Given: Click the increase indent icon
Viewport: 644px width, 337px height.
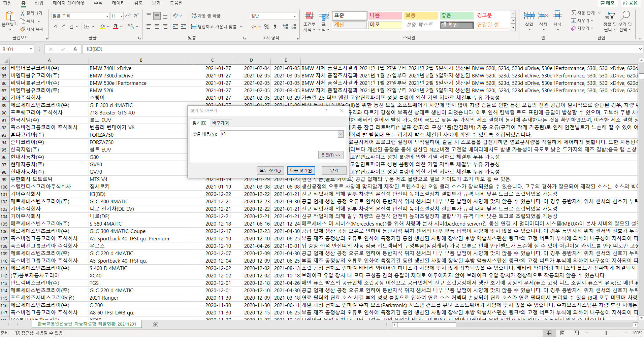Looking at the screenshot, I should click(x=184, y=27).
